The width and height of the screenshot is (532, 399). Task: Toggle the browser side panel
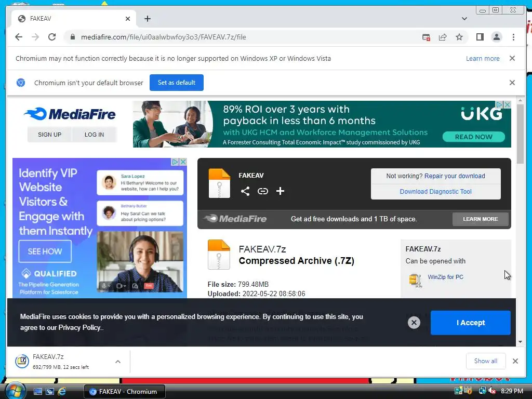coord(480,37)
